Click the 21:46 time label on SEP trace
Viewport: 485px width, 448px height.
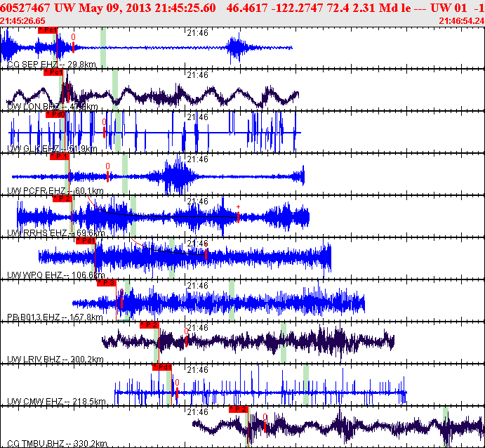point(197,33)
